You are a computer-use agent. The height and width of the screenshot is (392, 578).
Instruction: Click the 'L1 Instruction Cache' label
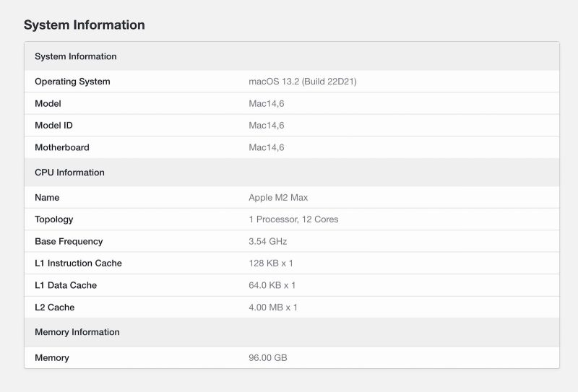[x=78, y=263]
